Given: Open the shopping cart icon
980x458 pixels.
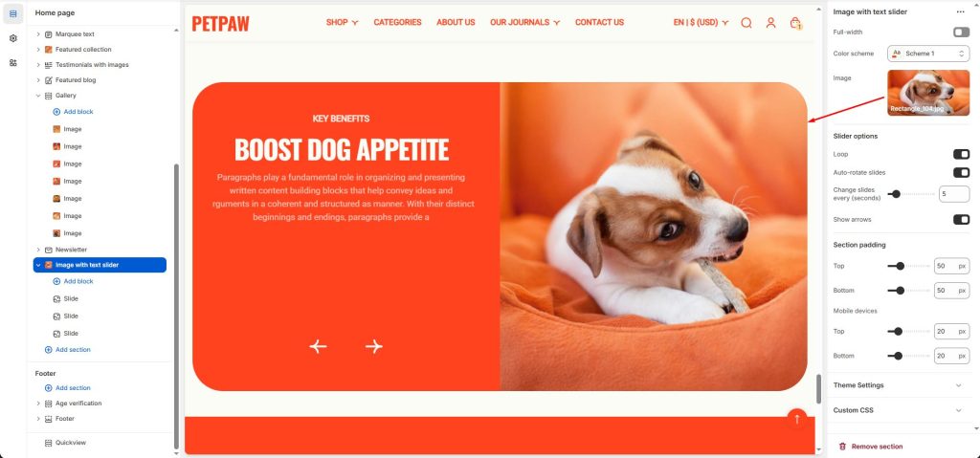Looking at the screenshot, I should pos(795,23).
